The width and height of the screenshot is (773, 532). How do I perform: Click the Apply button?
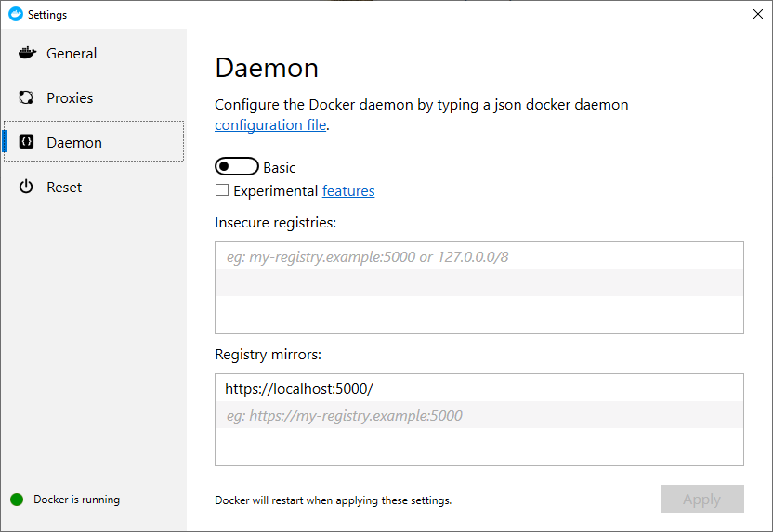(702, 499)
